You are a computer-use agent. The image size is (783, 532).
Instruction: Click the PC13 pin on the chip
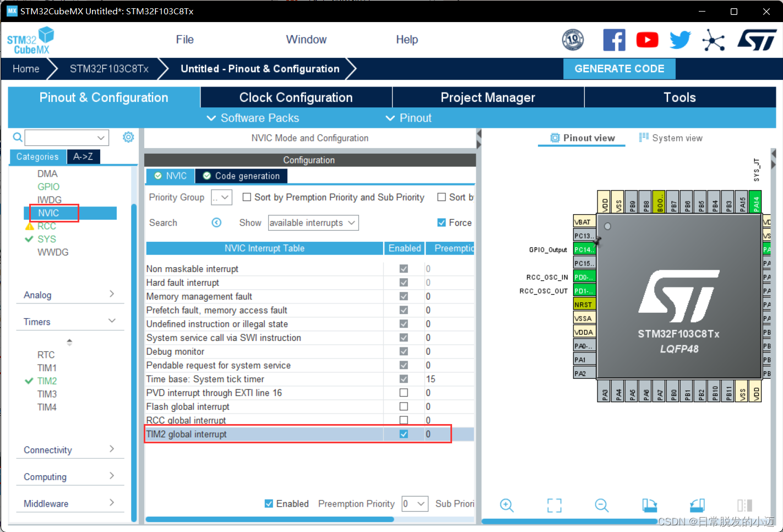point(584,236)
